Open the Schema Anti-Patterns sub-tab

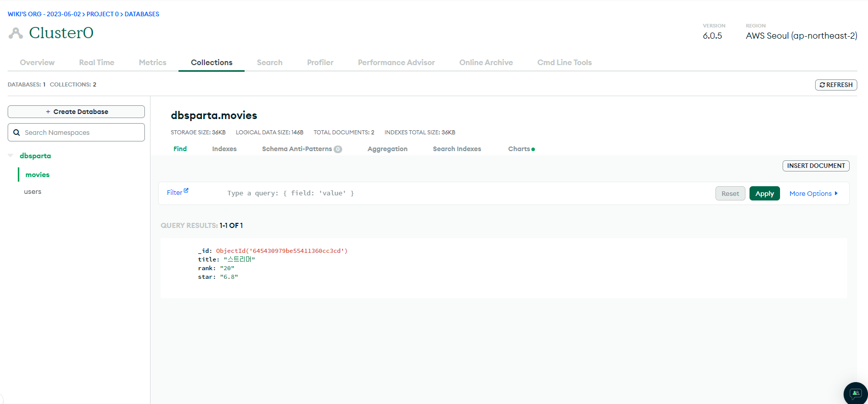pyautogui.click(x=297, y=149)
